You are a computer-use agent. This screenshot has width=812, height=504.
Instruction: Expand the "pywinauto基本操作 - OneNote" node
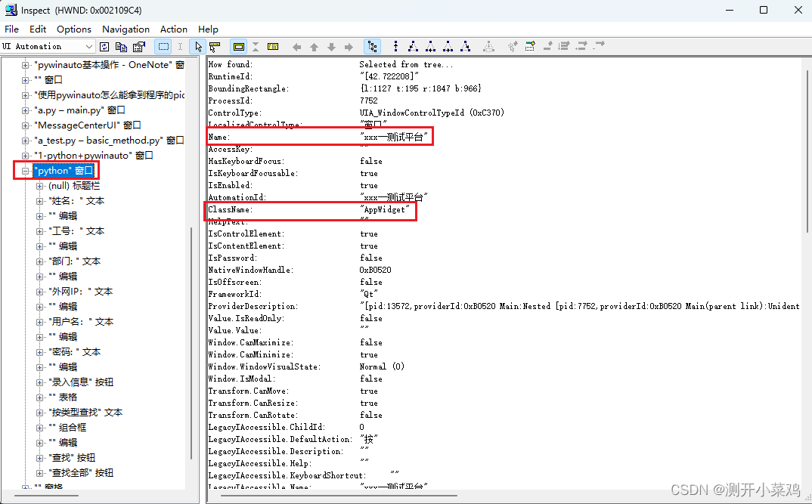(25, 65)
